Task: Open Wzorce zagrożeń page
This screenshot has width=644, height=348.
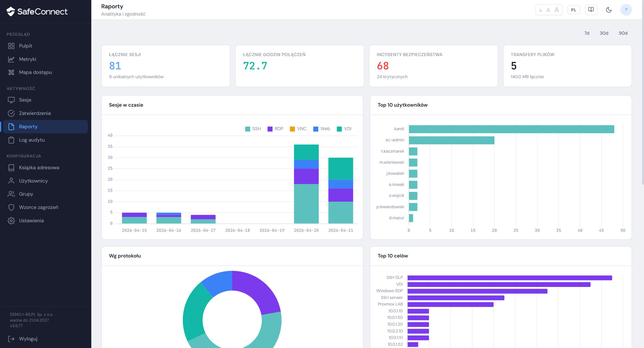Action: (45, 207)
